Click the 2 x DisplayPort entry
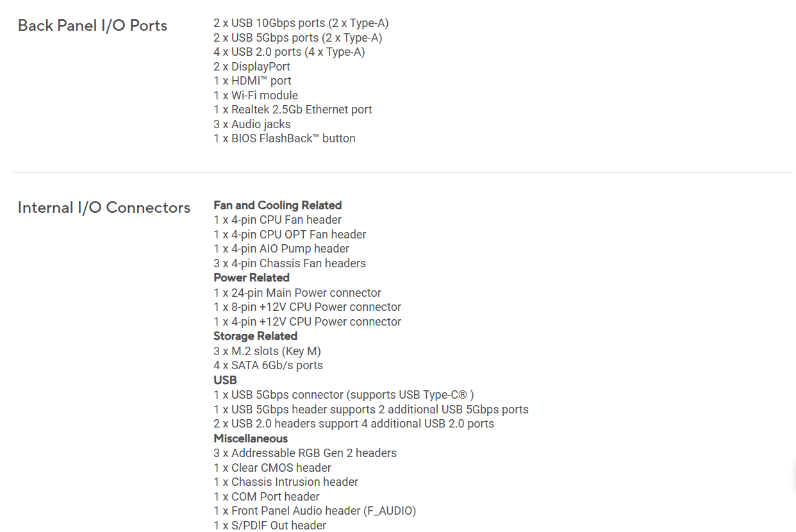 click(252, 67)
